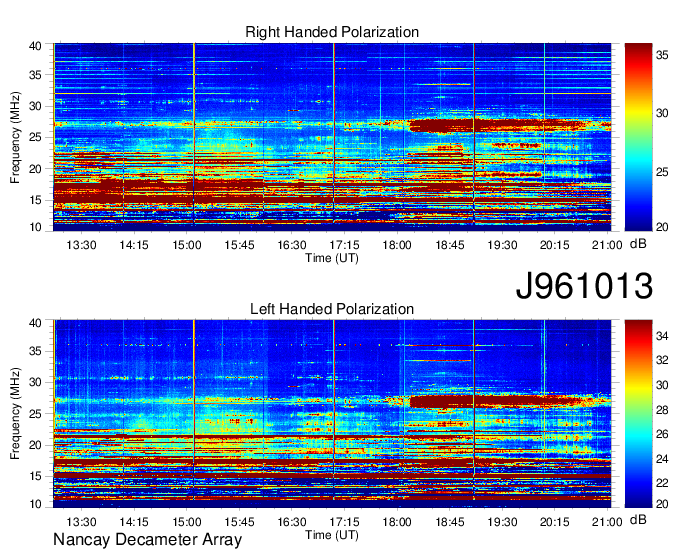Click the Left Handed plot's dB color bar

638,414
